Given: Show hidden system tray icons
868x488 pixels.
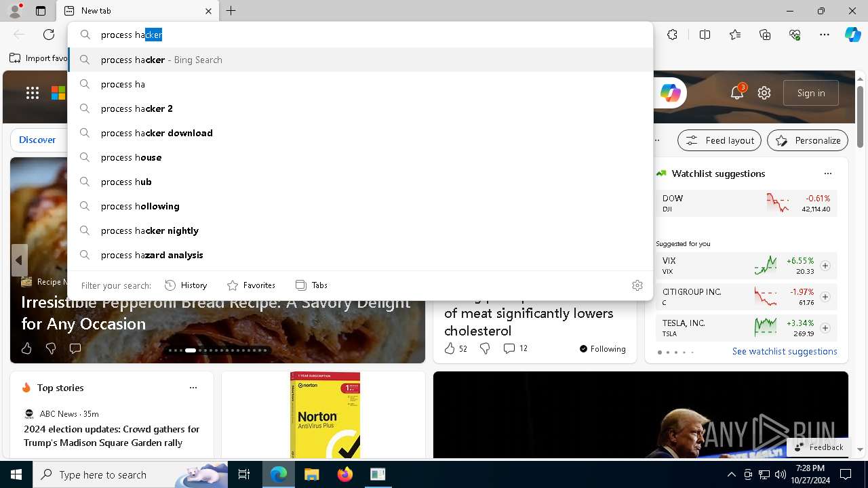Looking at the screenshot, I should (731, 474).
